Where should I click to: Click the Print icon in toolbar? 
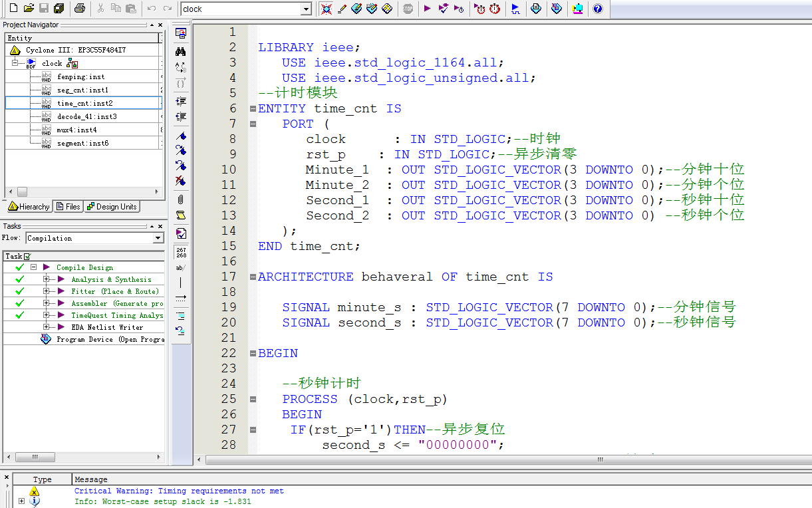pos(79,9)
